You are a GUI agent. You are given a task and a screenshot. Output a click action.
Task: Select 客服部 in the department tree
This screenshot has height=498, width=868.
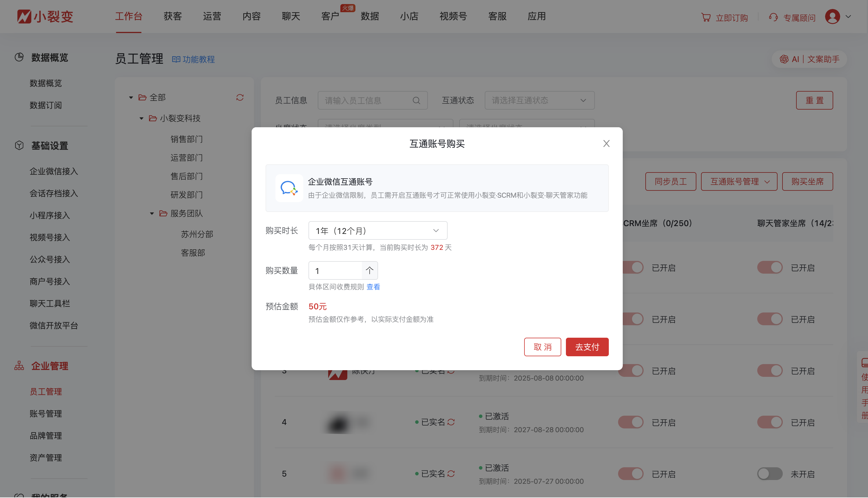193,253
